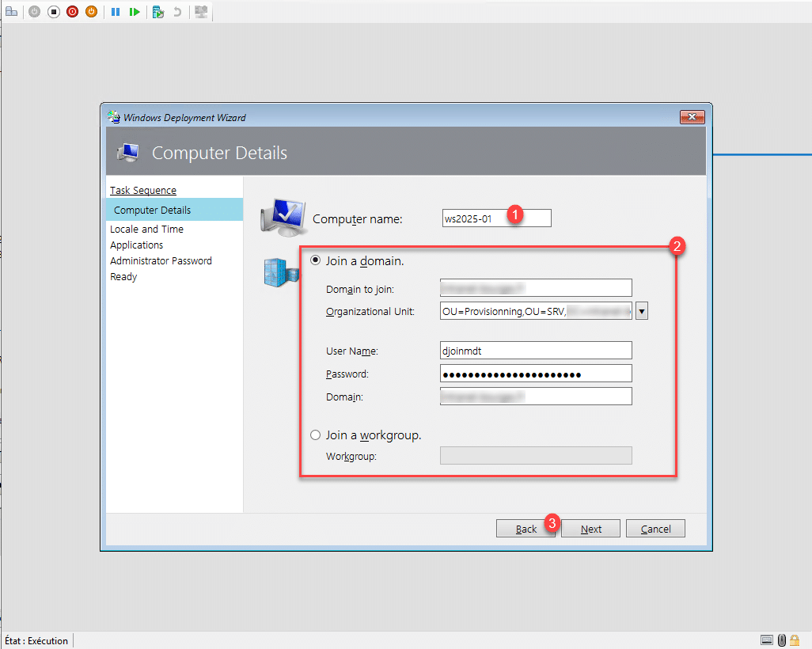Select Computer Details in the step list
Viewport: 812px width, 649px height.
point(152,210)
